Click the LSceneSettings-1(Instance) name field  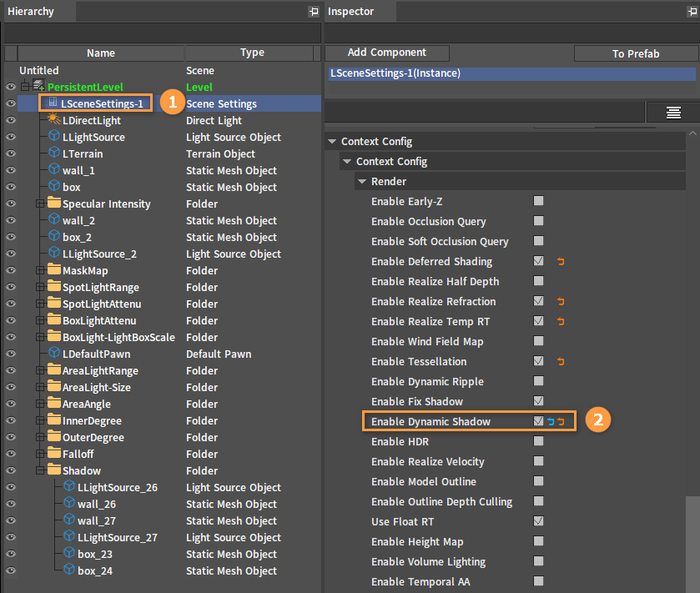[512, 73]
